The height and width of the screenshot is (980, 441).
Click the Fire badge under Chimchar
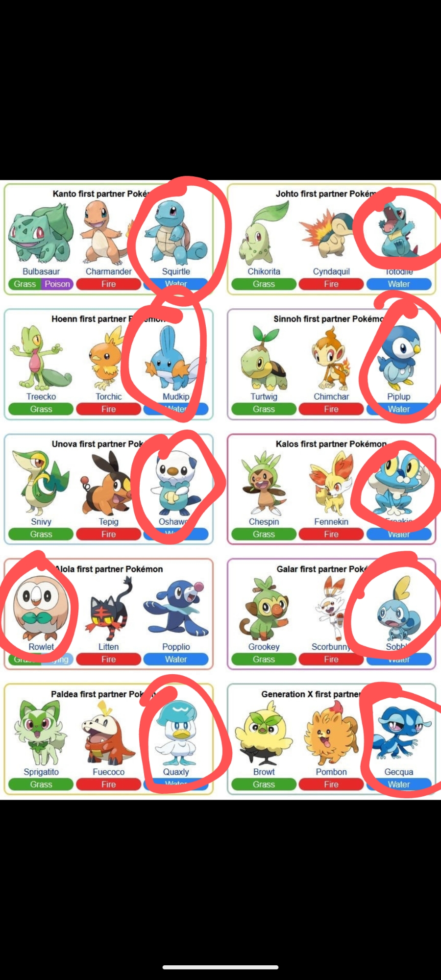[x=331, y=409]
